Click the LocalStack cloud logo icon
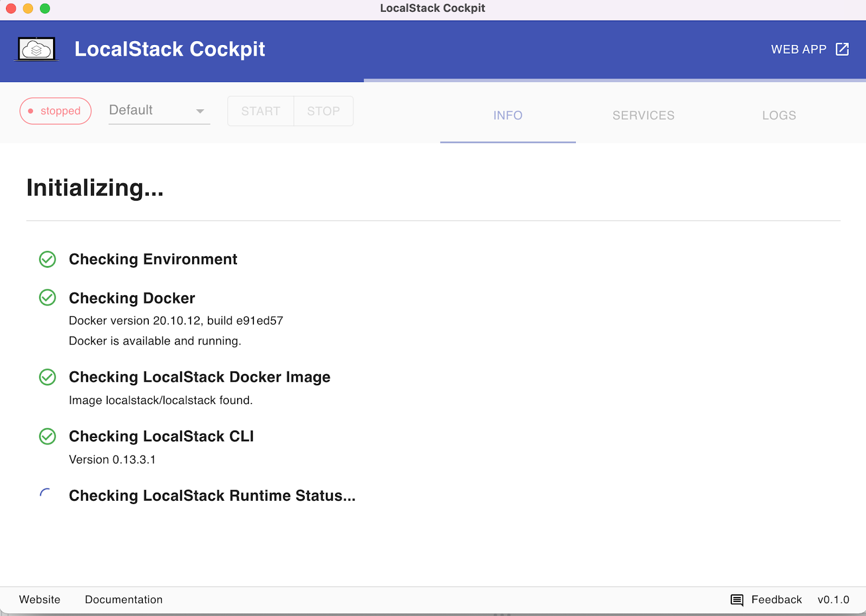The image size is (866, 616). pyautogui.click(x=36, y=49)
